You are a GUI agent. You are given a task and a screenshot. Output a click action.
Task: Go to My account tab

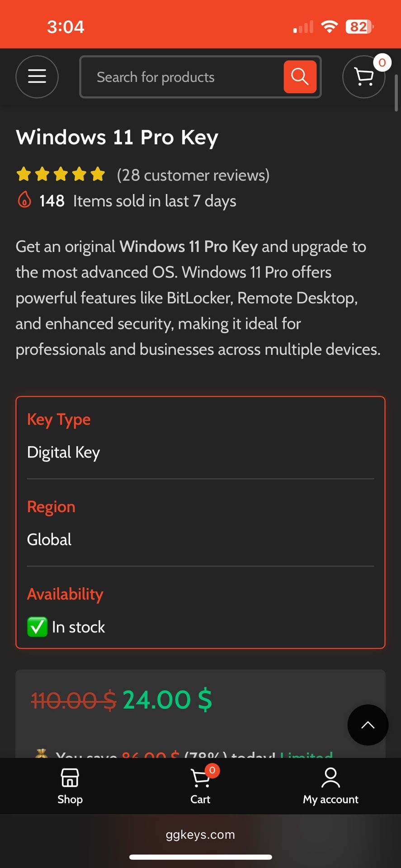(330, 786)
